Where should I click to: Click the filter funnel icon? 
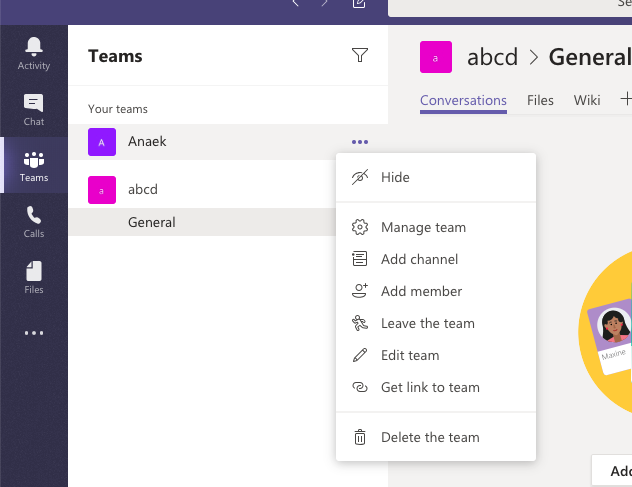(x=360, y=55)
